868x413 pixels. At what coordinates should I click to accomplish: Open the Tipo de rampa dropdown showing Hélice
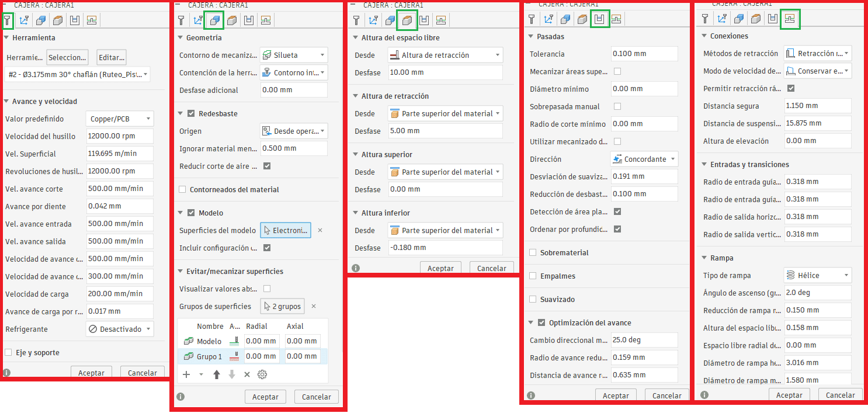point(817,275)
